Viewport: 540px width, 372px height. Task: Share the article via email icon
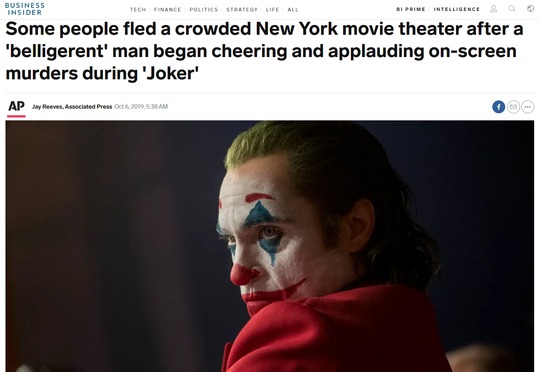click(513, 107)
